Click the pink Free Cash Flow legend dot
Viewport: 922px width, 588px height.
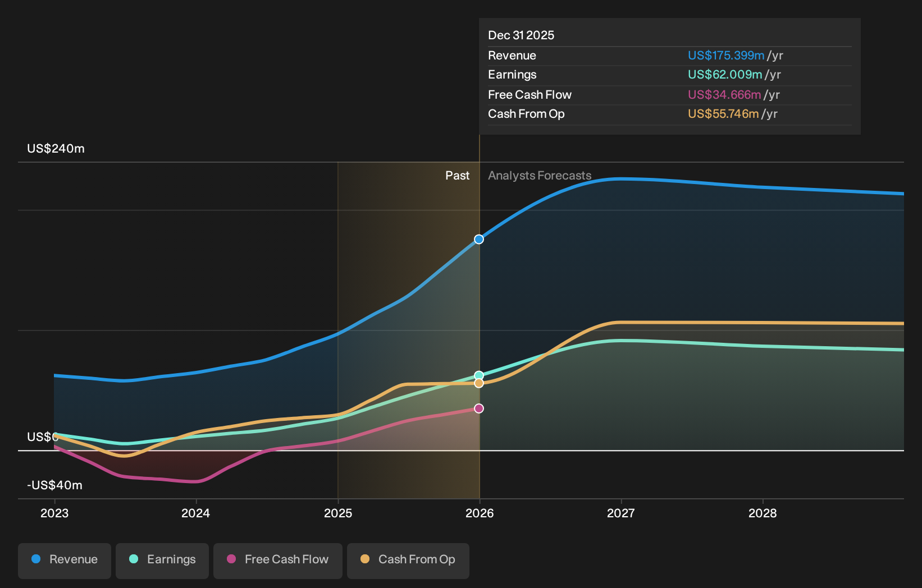(231, 559)
